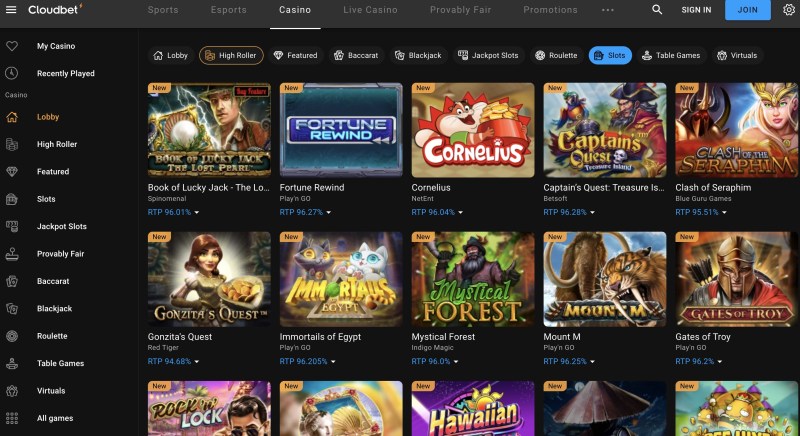Click the Blackjack sidebar icon
Viewport: 800px width, 436px height.
[12, 309]
